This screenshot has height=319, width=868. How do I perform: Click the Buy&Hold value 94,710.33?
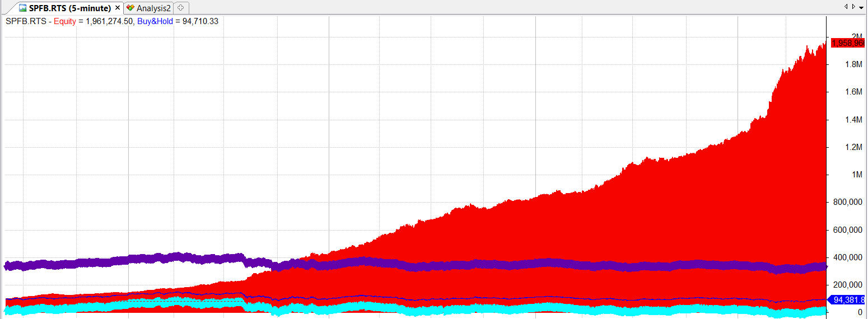click(x=200, y=22)
